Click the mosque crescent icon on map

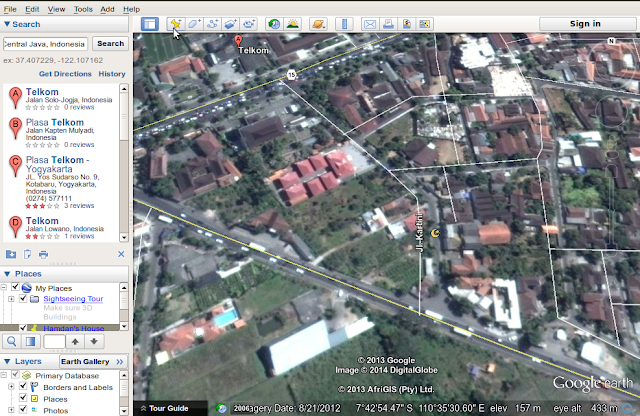pyautogui.click(x=436, y=233)
